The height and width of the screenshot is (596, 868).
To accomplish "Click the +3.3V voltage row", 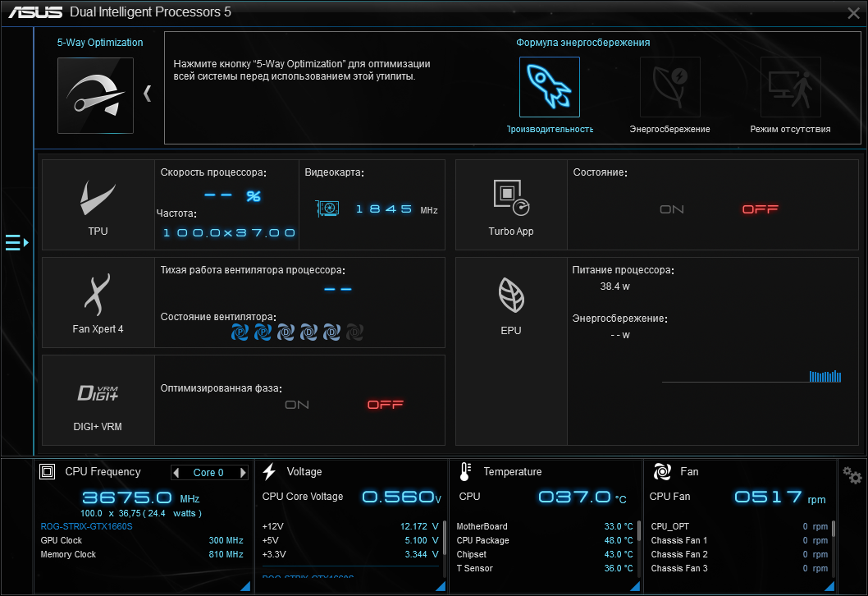I will 350,554.
